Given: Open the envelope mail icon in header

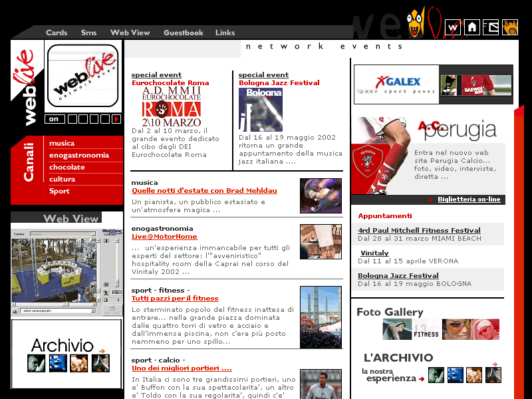Looking at the screenshot, I should [491, 27].
